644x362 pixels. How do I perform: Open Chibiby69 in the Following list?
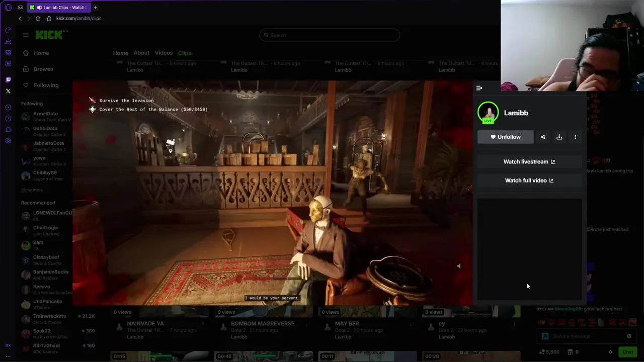(x=46, y=175)
